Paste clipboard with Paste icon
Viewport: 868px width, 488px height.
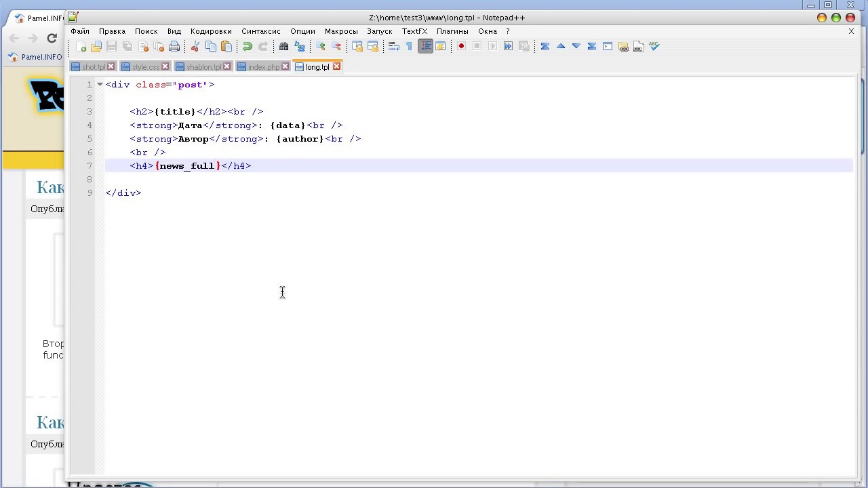coord(226,46)
